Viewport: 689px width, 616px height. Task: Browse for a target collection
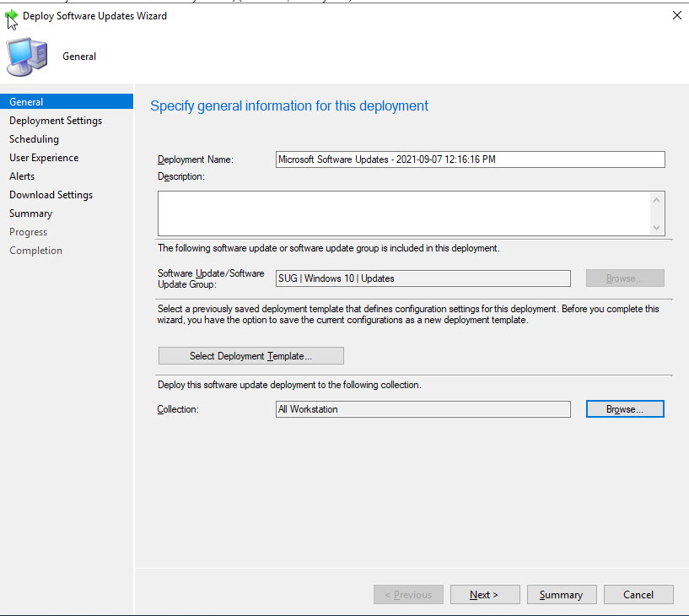625,409
